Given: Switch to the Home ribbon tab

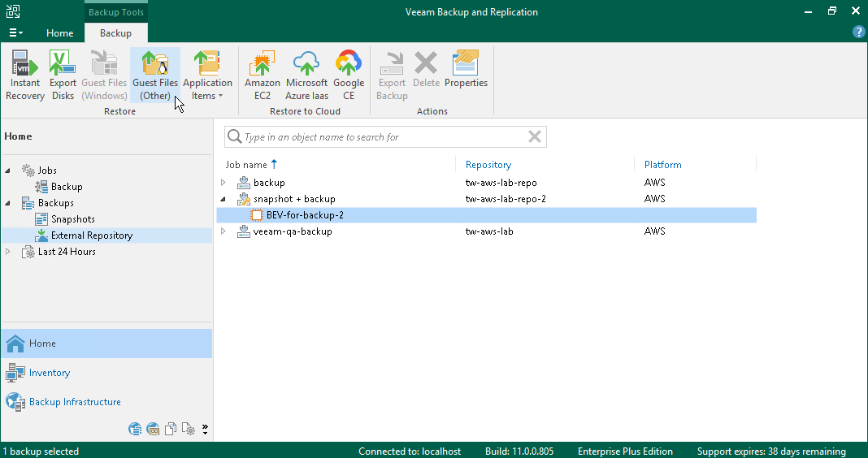Looking at the screenshot, I should [x=60, y=33].
